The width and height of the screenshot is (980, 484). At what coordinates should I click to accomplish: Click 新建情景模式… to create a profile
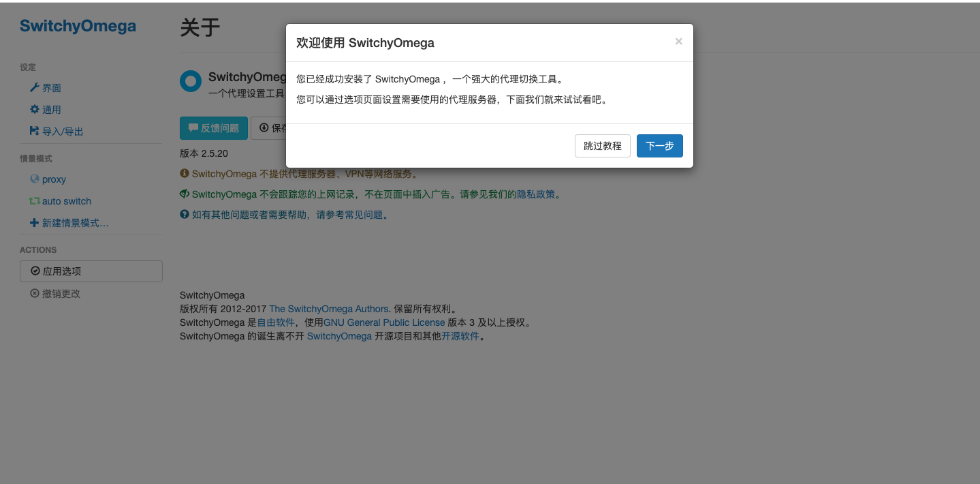click(x=76, y=223)
